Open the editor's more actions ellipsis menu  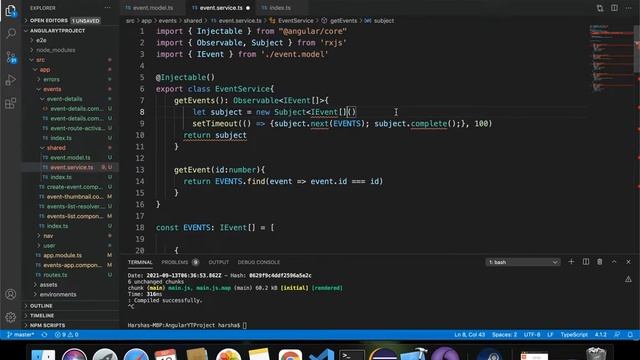pyautogui.click(x=629, y=8)
